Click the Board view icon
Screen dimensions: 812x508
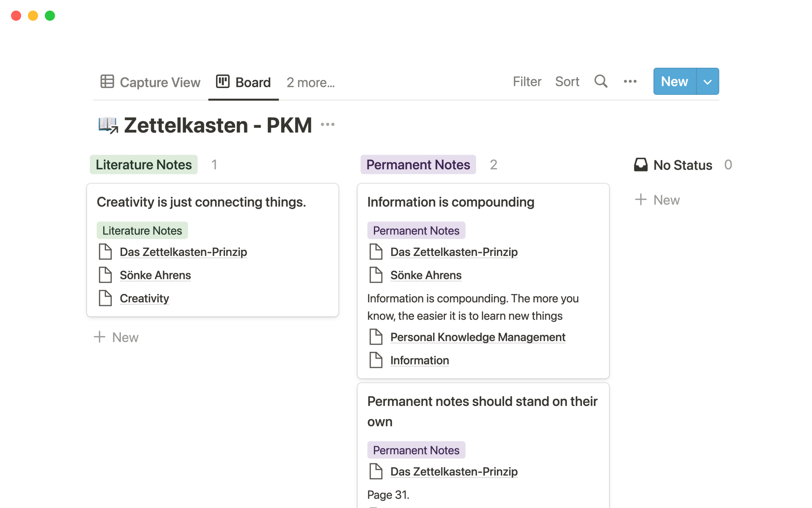click(222, 81)
